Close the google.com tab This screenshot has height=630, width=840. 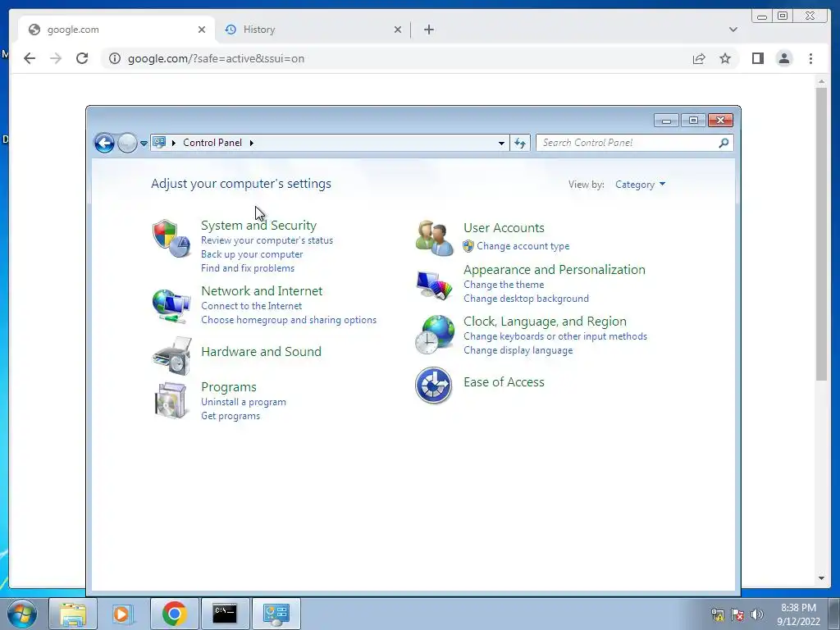(x=202, y=30)
